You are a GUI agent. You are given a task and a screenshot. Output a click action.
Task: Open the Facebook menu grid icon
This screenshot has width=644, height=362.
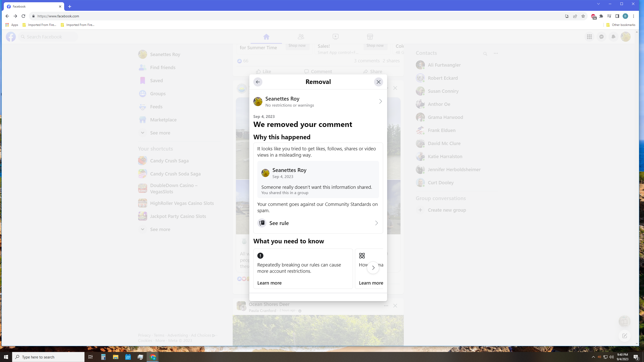click(589, 37)
